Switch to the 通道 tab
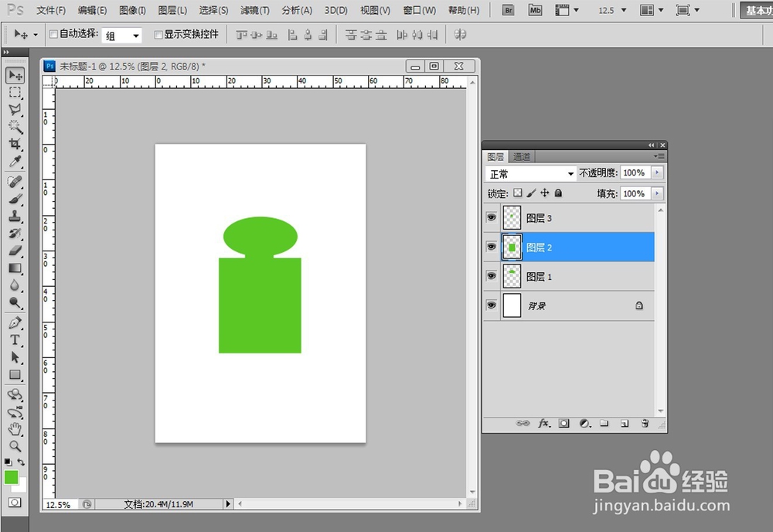Screen dimensions: 773x532 point(521,157)
